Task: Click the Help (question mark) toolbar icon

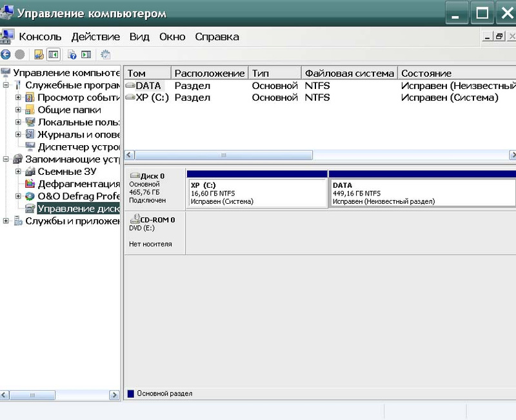Action: click(x=72, y=55)
